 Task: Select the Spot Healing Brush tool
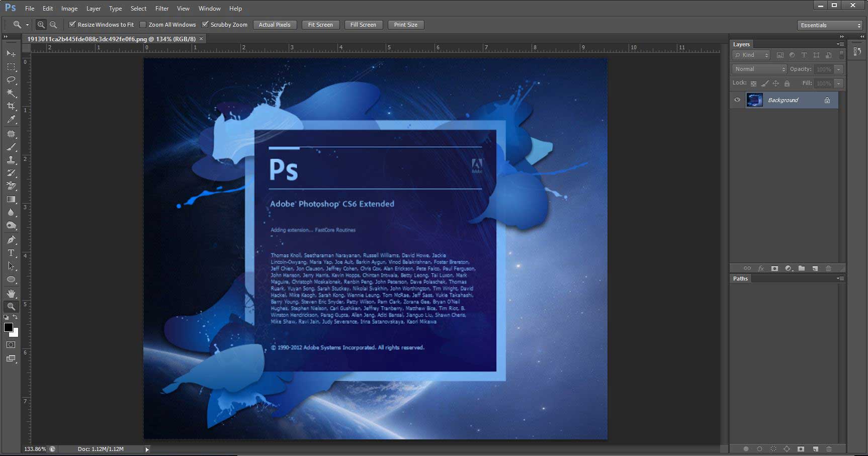pos(11,134)
